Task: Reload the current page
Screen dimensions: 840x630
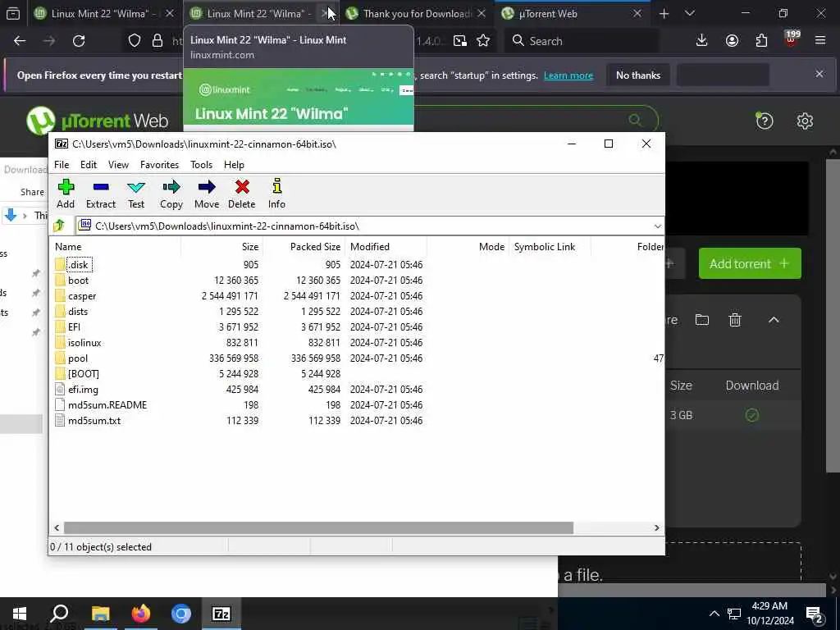Action: [79, 41]
